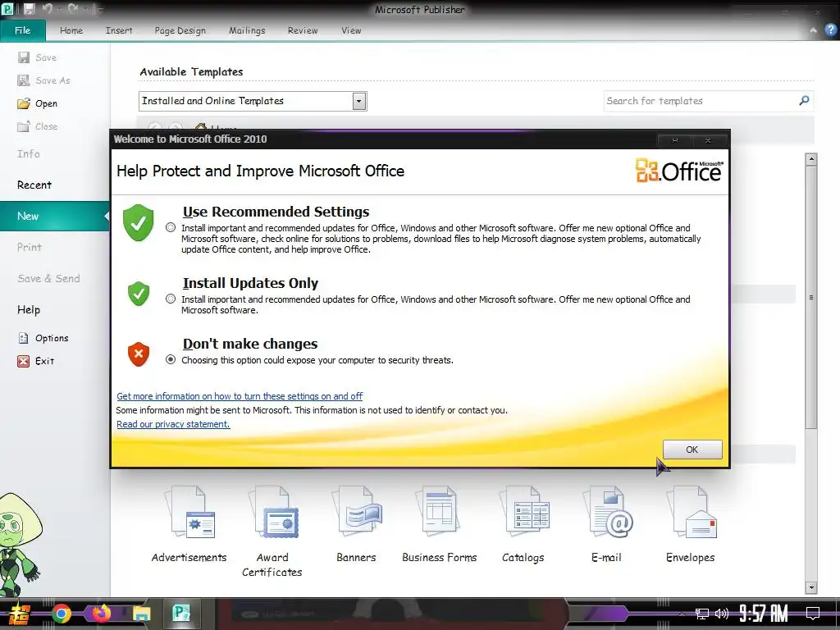The height and width of the screenshot is (630, 840).
Task: Select Info in the backstage sidebar
Action: 29,153
